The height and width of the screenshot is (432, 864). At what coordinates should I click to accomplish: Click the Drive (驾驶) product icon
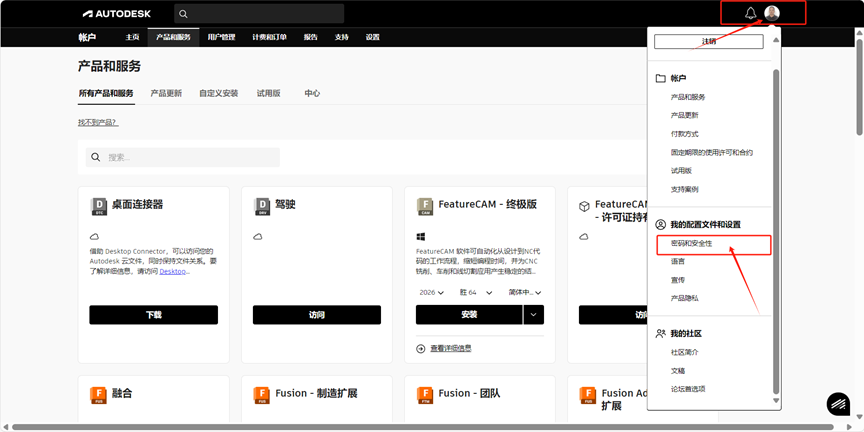262,206
